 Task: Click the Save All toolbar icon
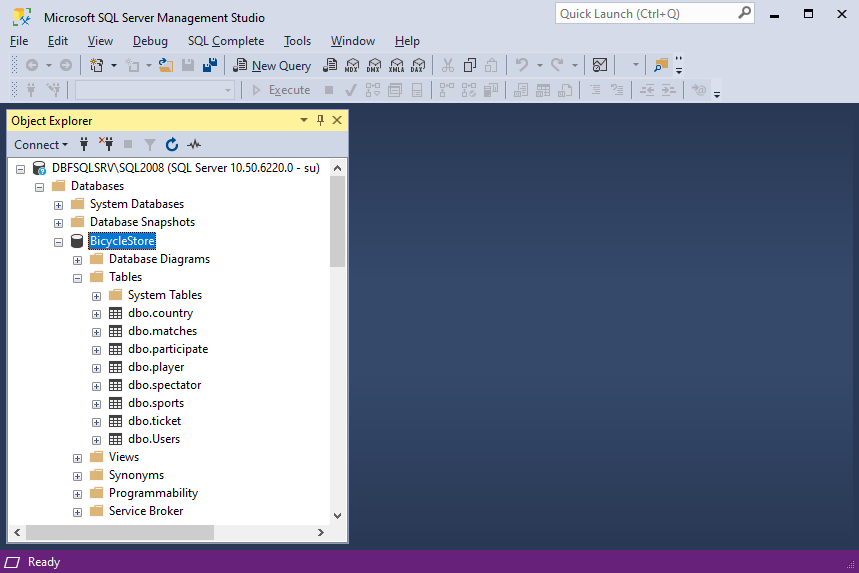pyautogui.click(x=210, y=66)
